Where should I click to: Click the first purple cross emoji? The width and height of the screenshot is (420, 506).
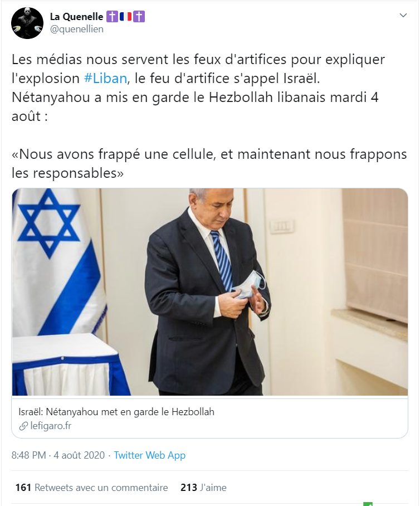(x=113, y=17)
